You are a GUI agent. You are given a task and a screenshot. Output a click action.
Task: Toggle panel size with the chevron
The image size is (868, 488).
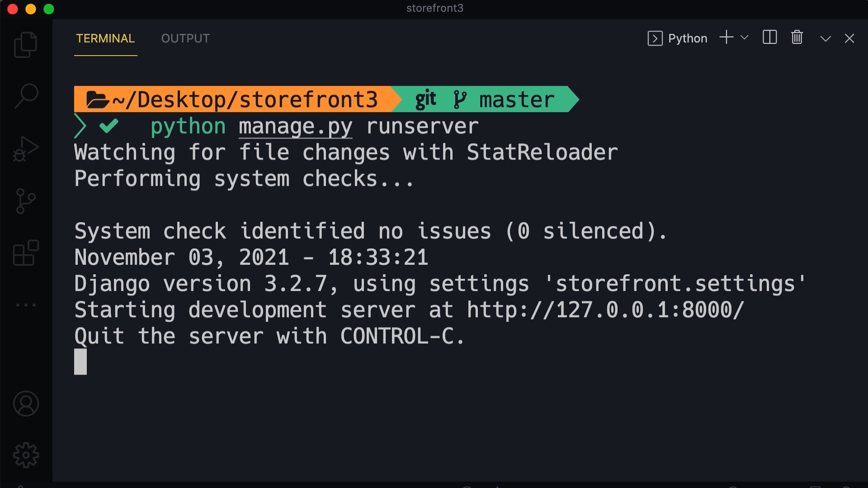pyautogui.click(x=825, y=38)
